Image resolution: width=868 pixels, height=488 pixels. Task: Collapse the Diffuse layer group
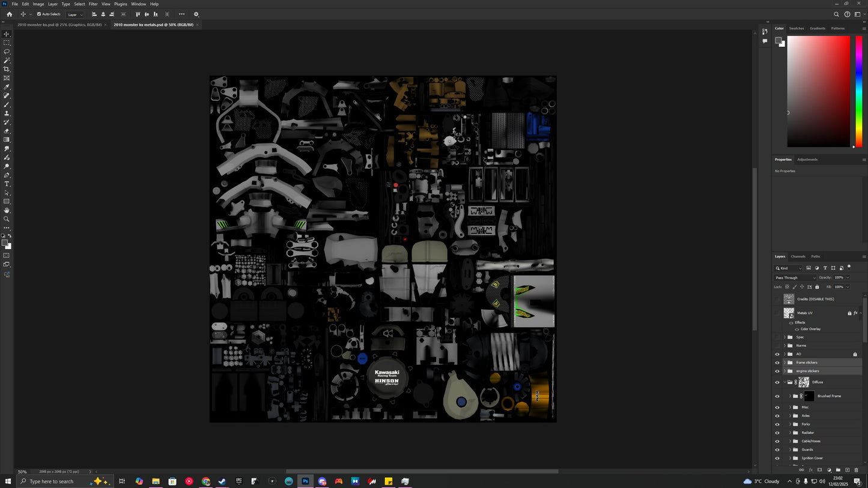tap(784, 382)
